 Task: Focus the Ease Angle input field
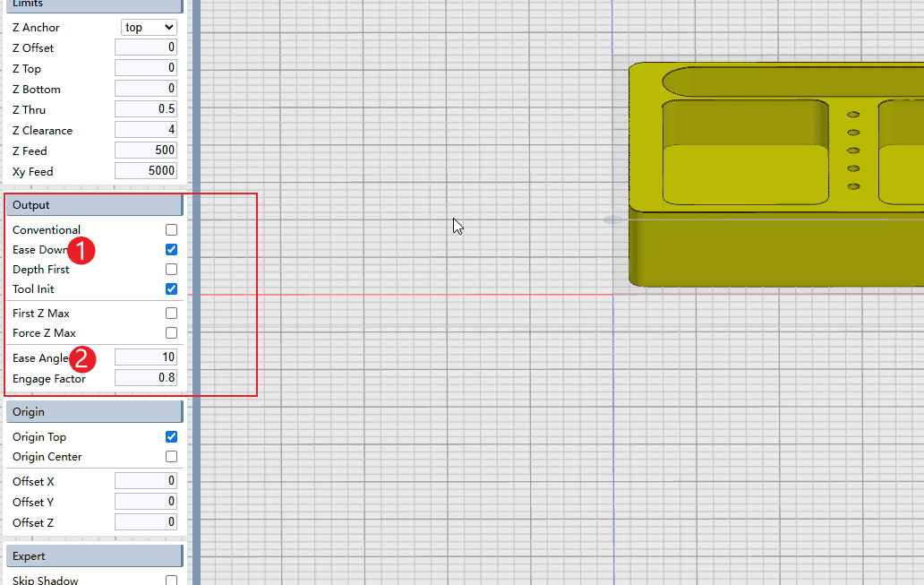[146, 357]
